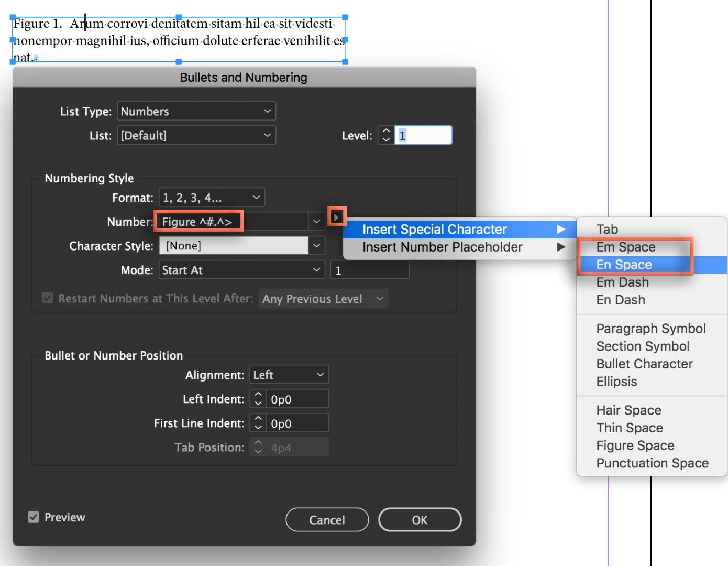Click the Cancel button
The image size is (728, 566).
point(327,520)
